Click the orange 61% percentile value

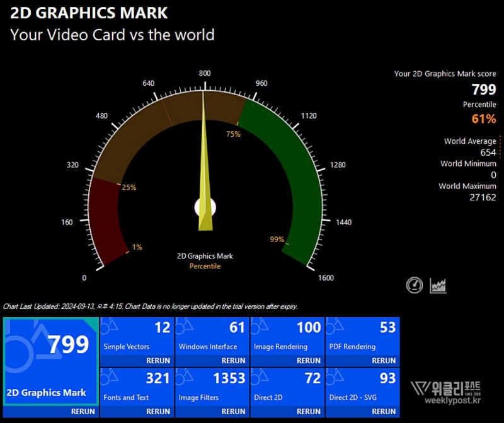[484, 119]
